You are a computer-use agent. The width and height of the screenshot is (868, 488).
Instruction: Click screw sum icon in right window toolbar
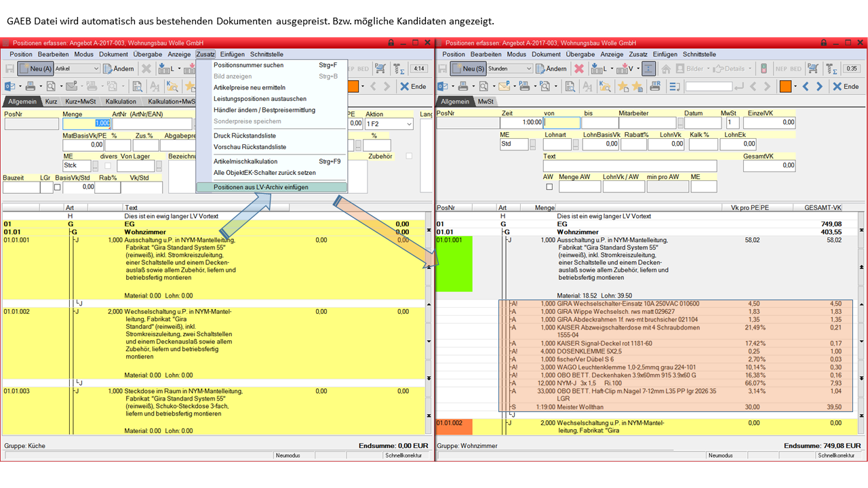tap(832, 68)
